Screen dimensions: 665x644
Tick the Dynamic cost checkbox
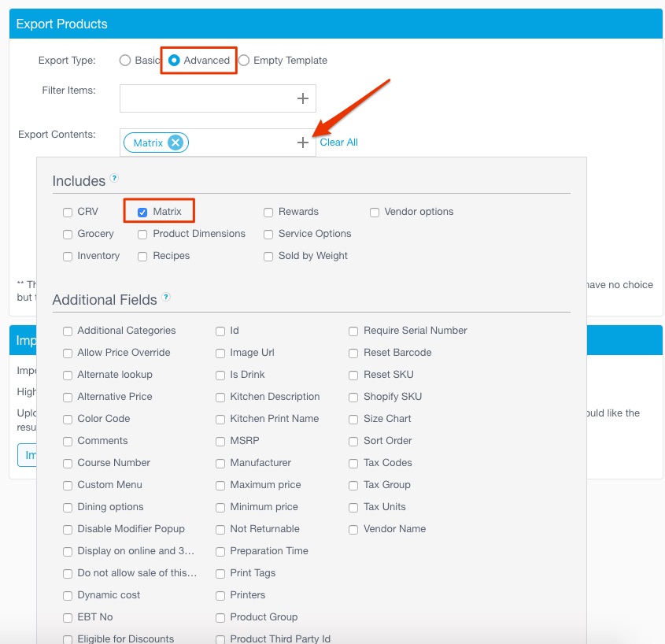[x=68, y=596]
